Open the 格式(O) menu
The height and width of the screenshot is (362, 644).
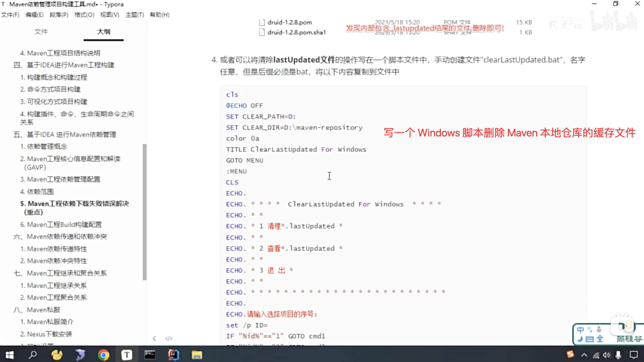(84, 15)
